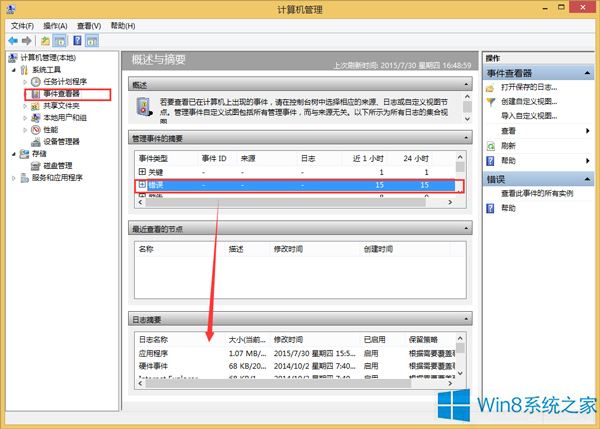The height and width of the screenshot is (429, 600).
Task: Click horizontal scrollbar in 管理事件的摘要 table
Action: pos(285,202)
